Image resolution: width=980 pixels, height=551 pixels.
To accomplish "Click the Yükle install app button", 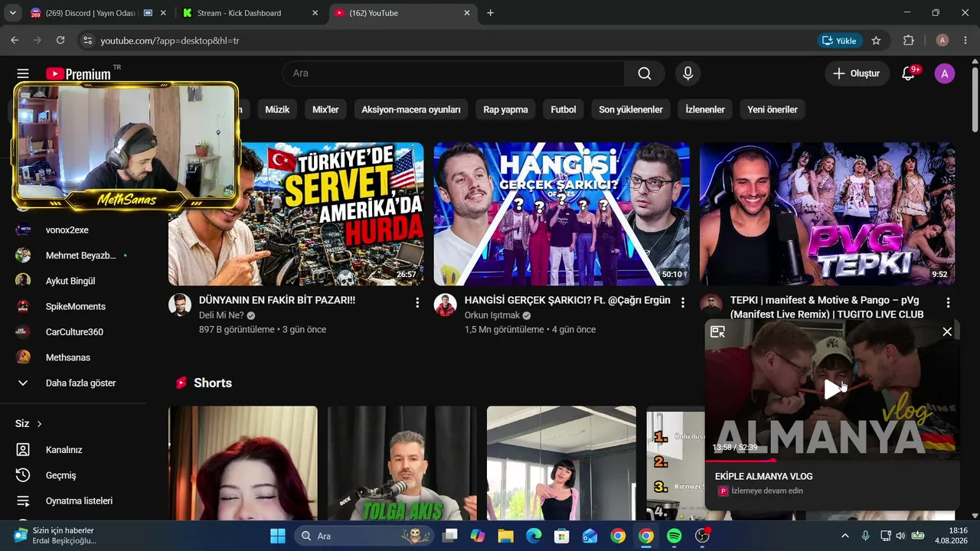I will pyautogui.click(x=840, y=41).
